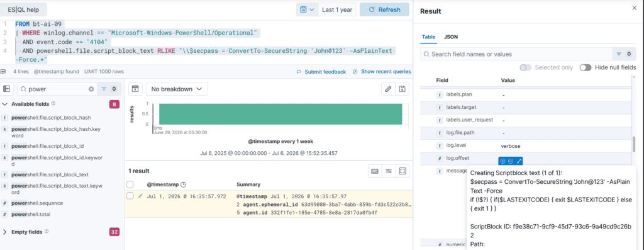The width and height of the screenshot is (644, 250).
Task: Filter out log.offset value with the minus icon
Action: [x=510, y=161]
